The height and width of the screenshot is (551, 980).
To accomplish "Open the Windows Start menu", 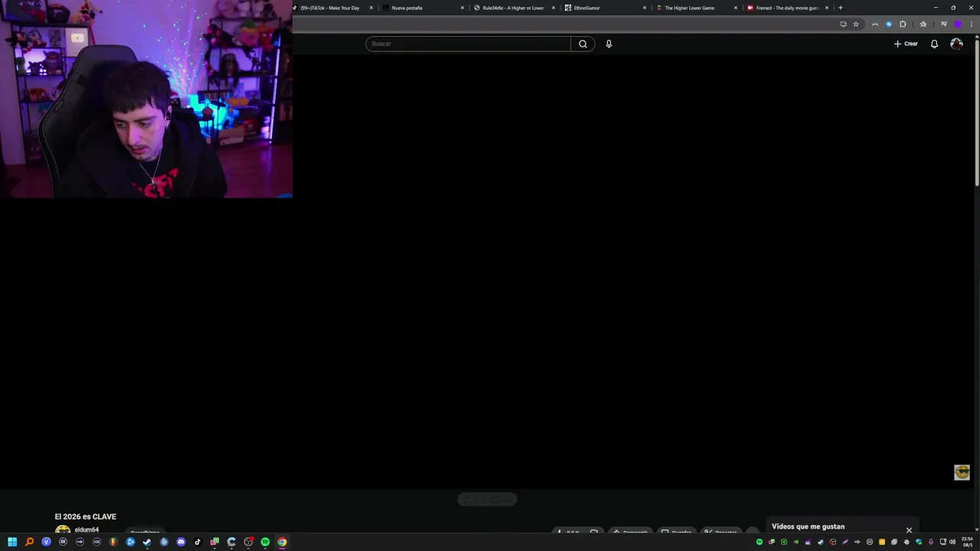I will tap(12, 542).
